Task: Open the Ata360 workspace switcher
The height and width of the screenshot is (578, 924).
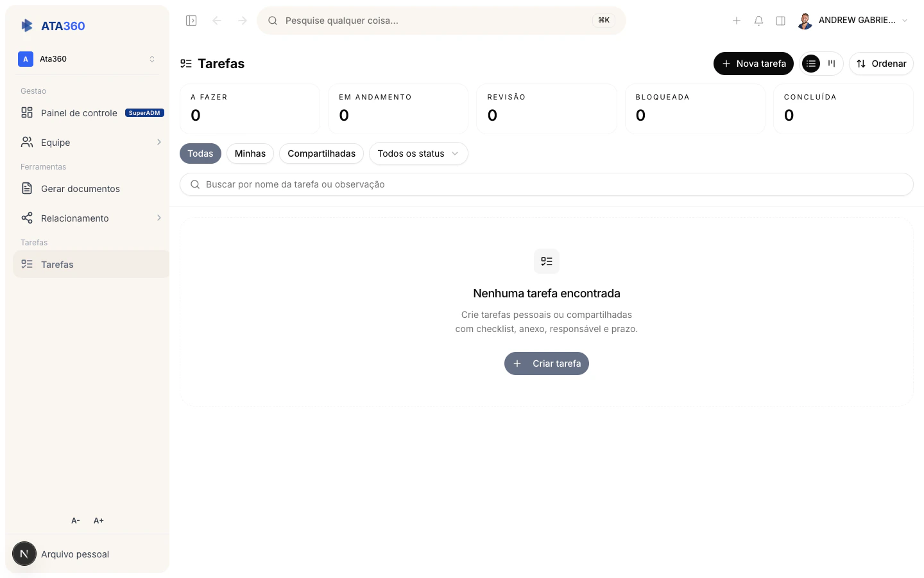Action: (87, 58)
